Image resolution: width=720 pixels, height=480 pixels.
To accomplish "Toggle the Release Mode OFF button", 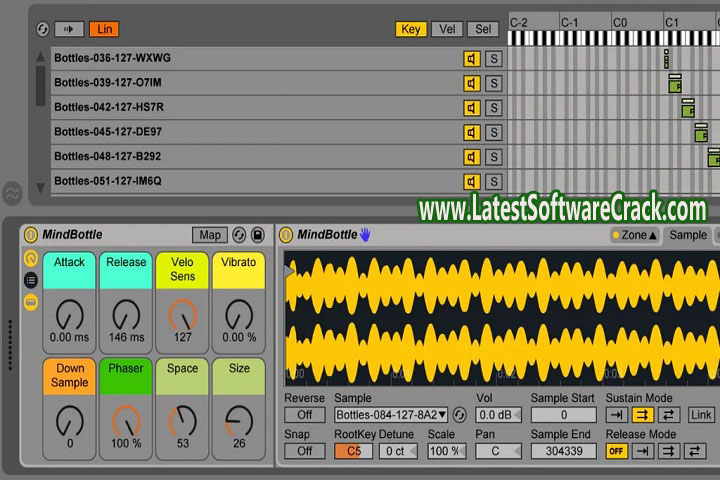I will tap(617, 451).
